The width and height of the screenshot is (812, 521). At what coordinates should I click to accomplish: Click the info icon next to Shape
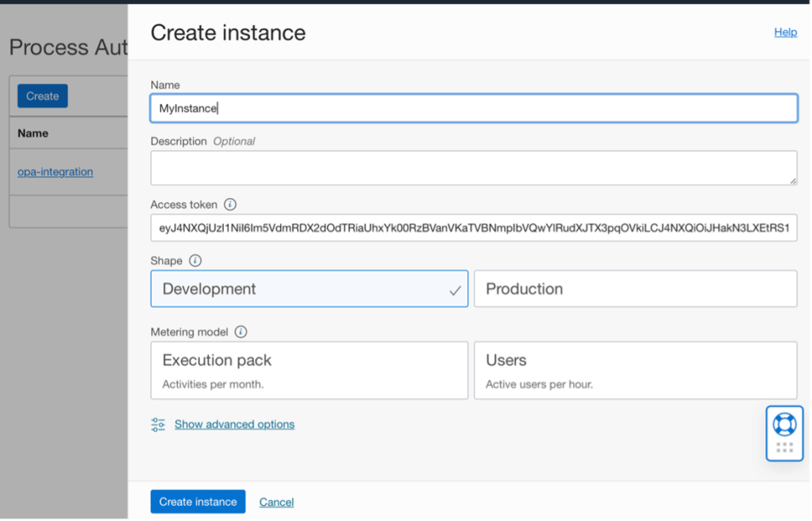coord(195,260)
